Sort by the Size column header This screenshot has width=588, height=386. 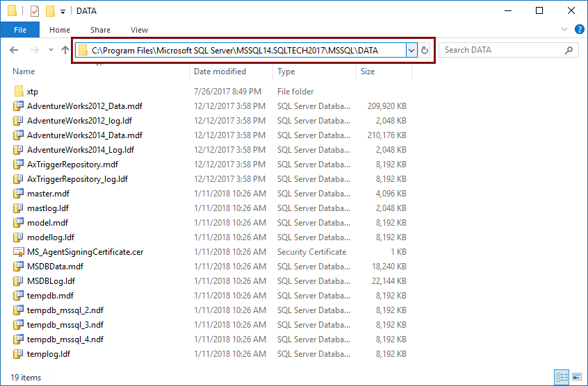click(x=368, y=71)
